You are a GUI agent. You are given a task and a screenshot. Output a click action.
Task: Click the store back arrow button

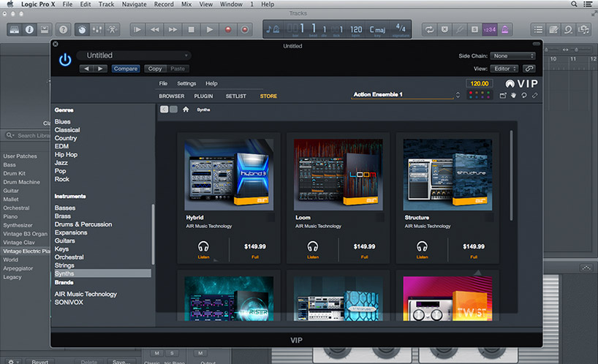click(164, 110)
